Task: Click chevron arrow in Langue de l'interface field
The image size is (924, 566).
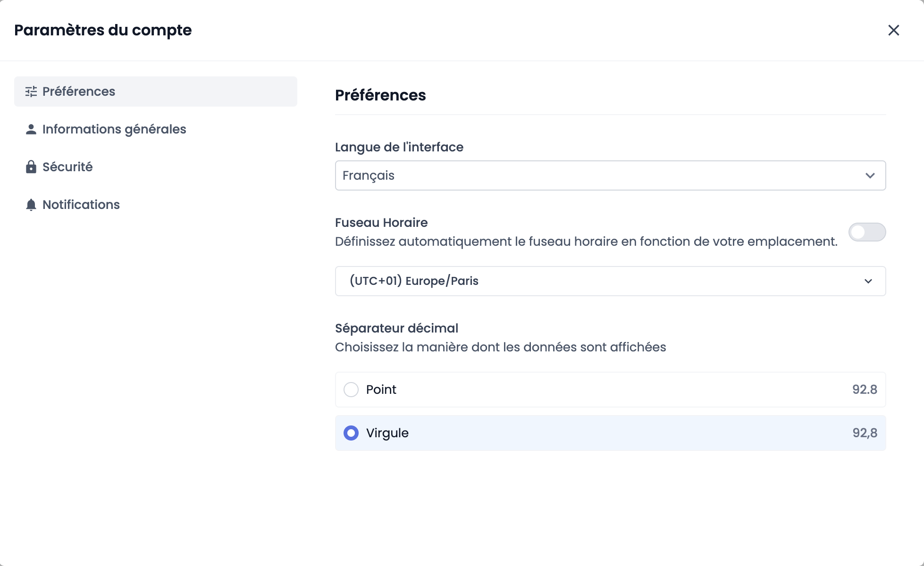Action: click(x=870, y=175)
